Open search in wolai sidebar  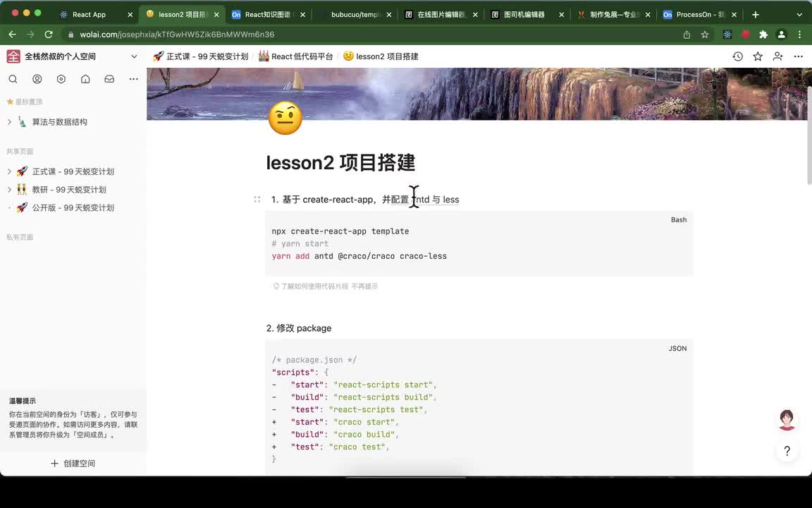tap(13, 79)
